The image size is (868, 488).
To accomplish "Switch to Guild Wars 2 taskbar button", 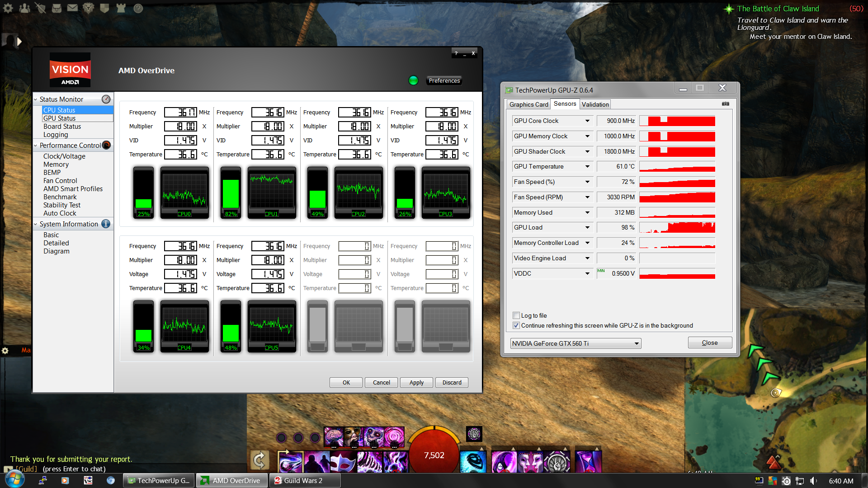I will point(305,480).
